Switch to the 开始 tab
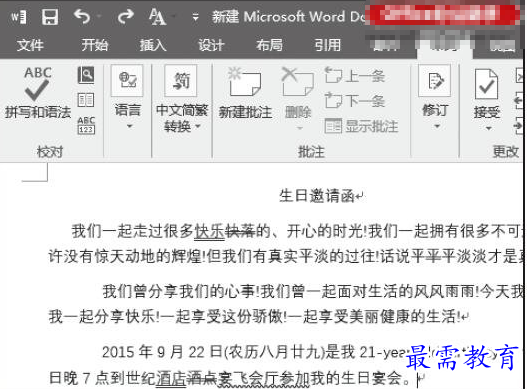 point(94,45)
